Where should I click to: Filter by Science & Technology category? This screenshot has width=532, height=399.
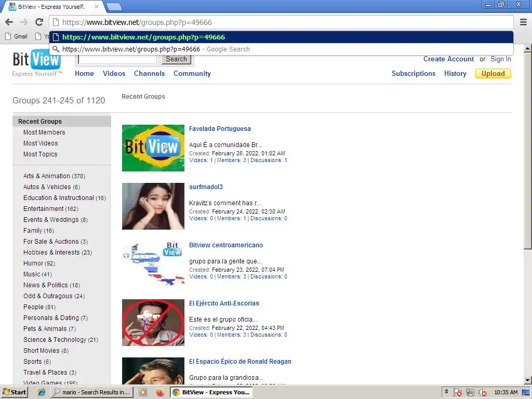pyautogui.click(x=60, y=340)
